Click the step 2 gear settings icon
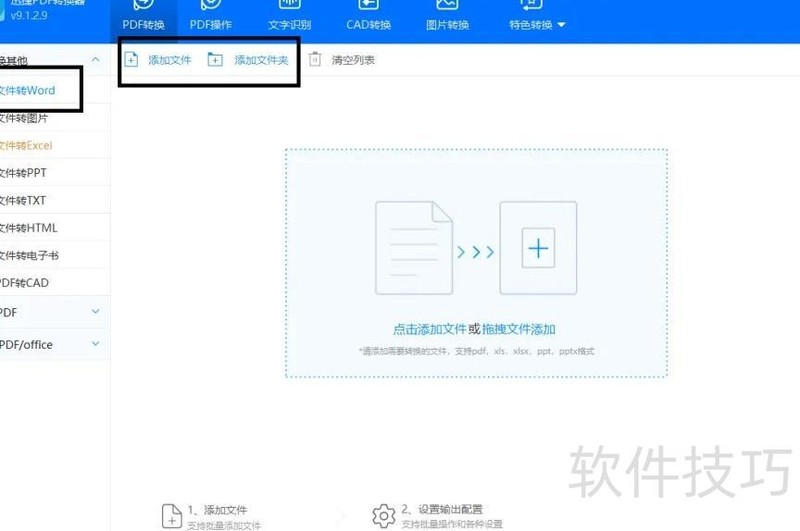The image size is (800, 531). tap(384, 516)
